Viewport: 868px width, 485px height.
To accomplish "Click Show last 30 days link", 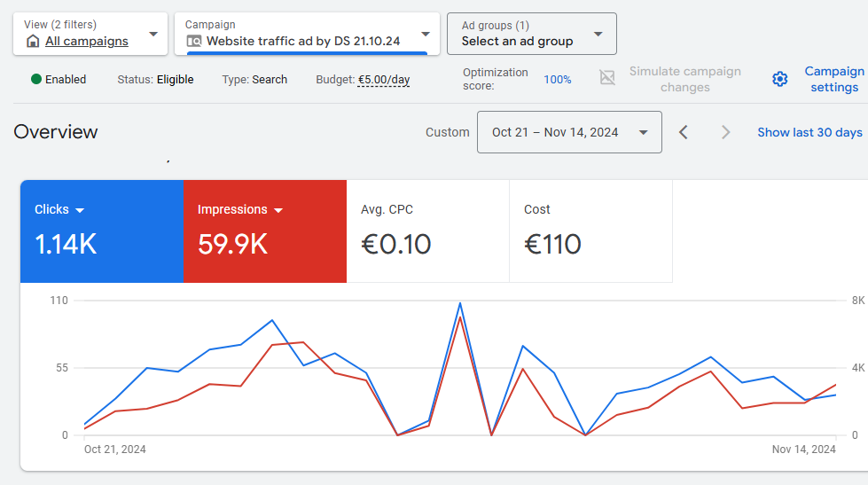I will (809, 132).
